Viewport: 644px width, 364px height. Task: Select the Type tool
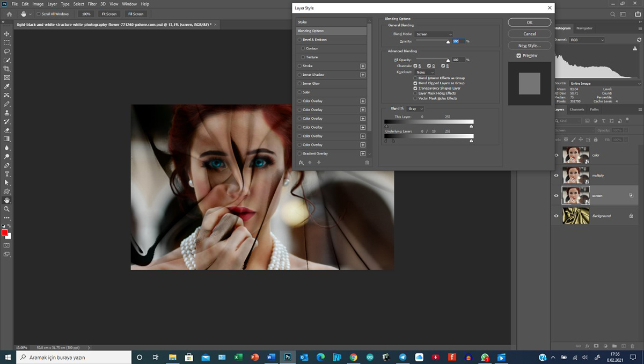click(7, 174)
